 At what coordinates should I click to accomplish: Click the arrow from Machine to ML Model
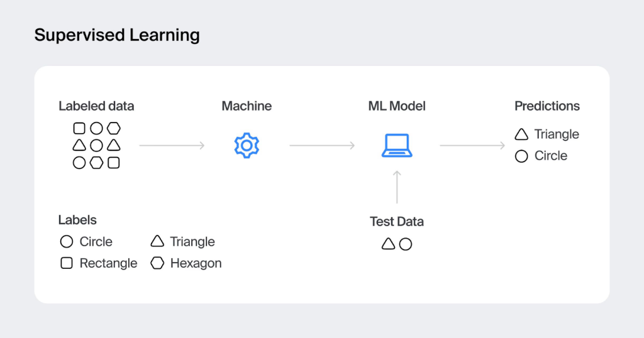[322, 146]
